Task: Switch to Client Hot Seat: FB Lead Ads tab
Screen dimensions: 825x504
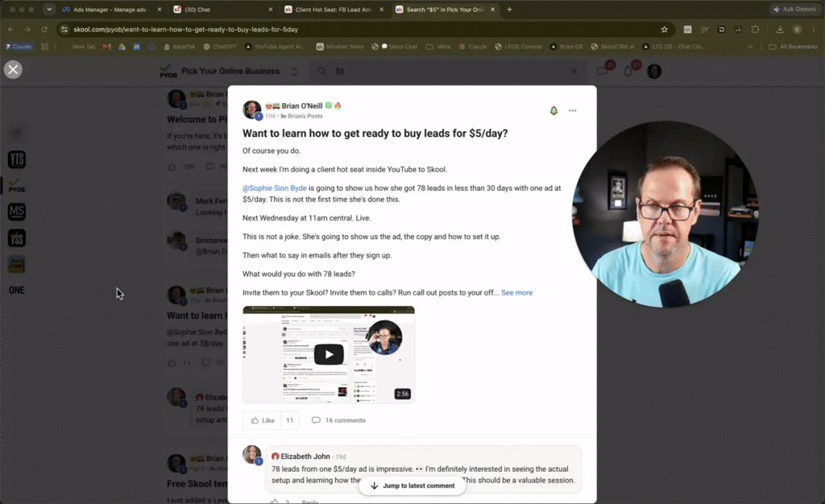Action: click(x=334, y=10)
